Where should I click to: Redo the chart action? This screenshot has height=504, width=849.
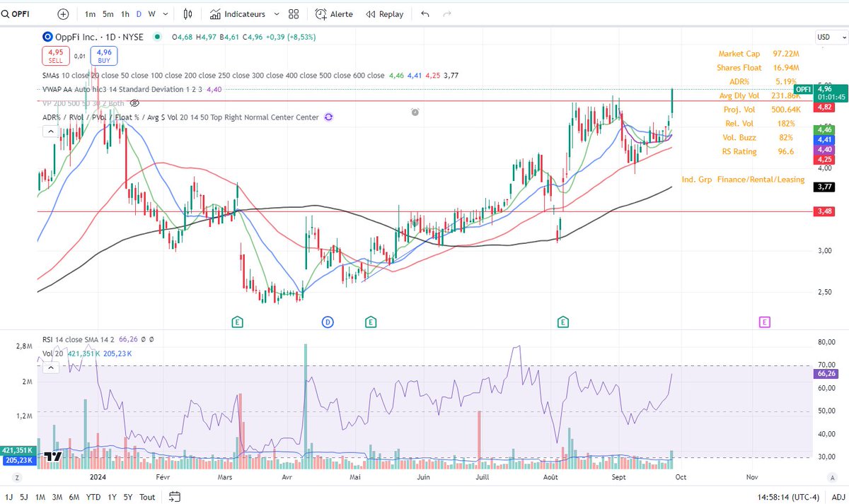[x=446, y=14]
